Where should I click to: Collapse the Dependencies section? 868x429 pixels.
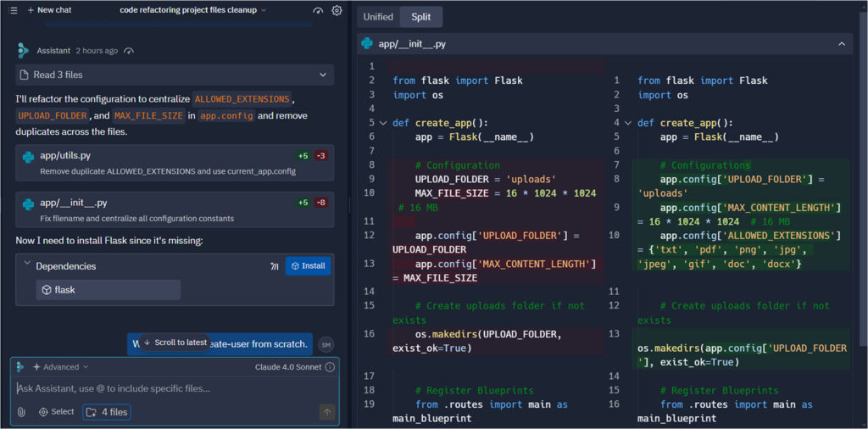pyautogui.click(x=26, y=264)
